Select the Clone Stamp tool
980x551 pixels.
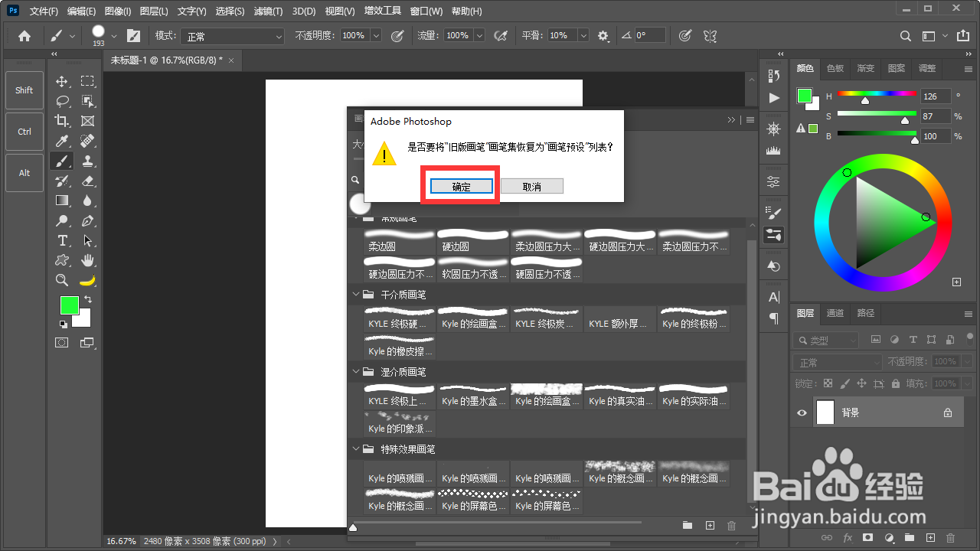[88, 161]
